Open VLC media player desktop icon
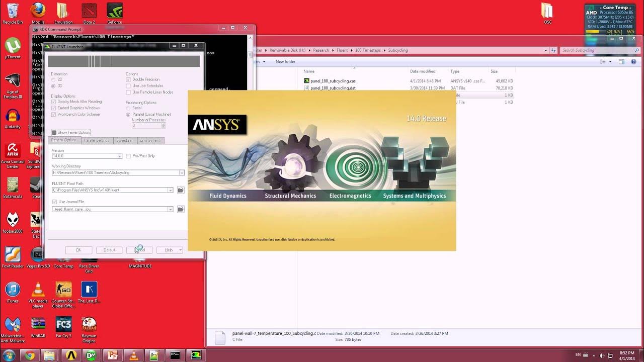The width and height of the screenshot is (644, 362). [38, 295]
